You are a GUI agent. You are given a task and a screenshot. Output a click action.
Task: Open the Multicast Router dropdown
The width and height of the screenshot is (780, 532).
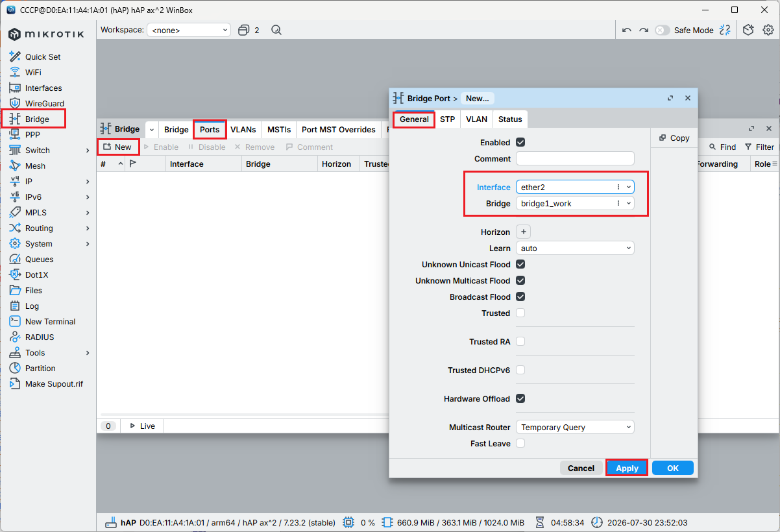[x=575, y=427]
